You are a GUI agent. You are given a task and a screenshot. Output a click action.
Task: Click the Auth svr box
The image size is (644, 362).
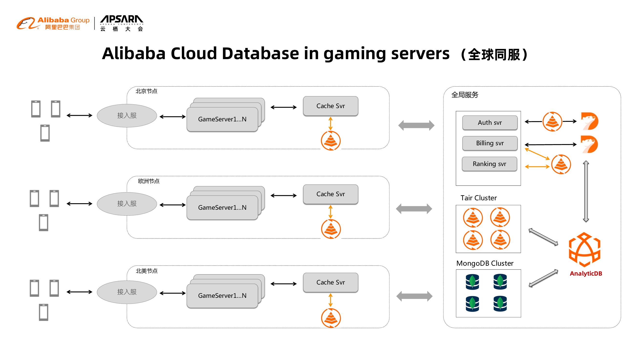489,122
